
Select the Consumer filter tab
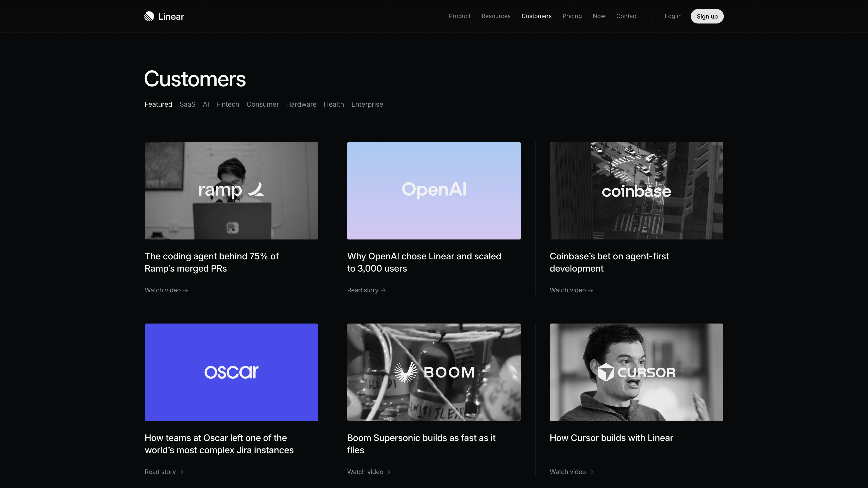point(262,104)
